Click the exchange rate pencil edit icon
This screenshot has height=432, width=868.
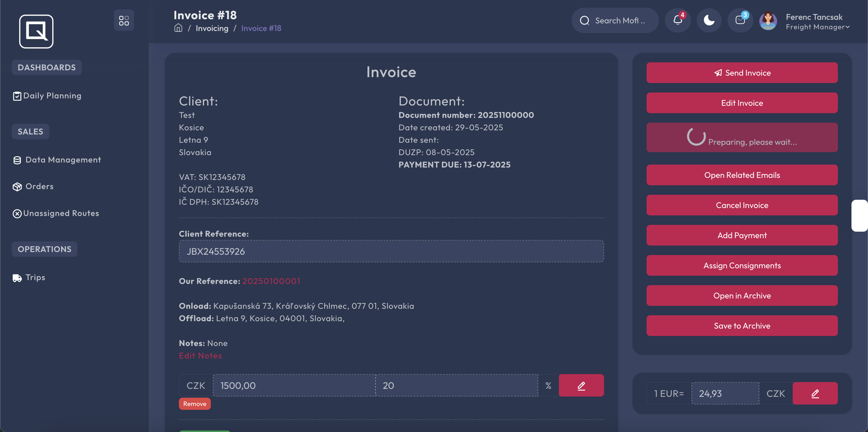tap(815, 394)
